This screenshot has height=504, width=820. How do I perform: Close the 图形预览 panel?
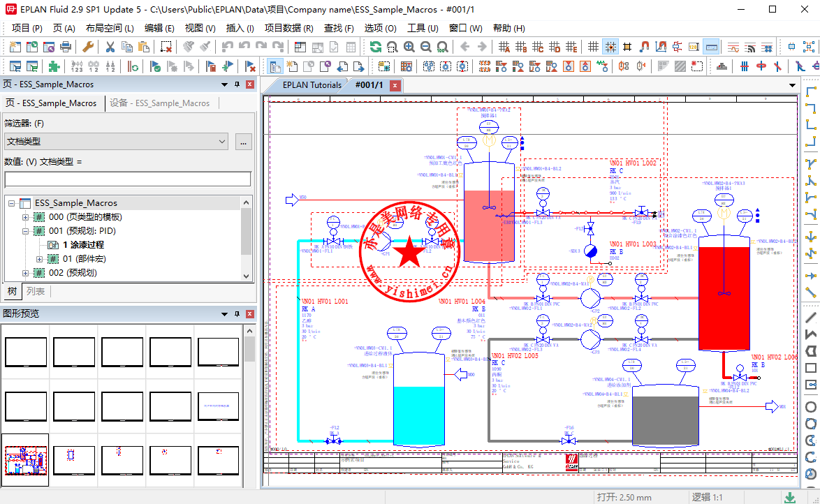[x=250, y=313]
